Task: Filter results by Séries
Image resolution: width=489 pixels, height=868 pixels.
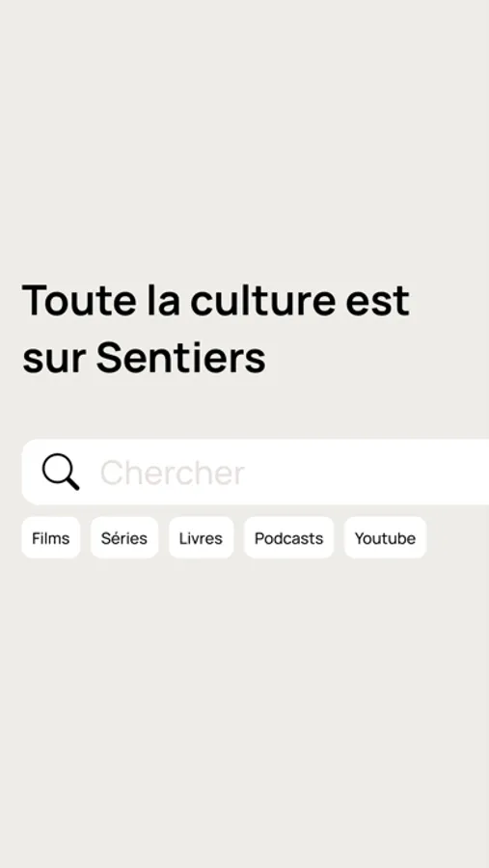Action: tap(124, 538)
